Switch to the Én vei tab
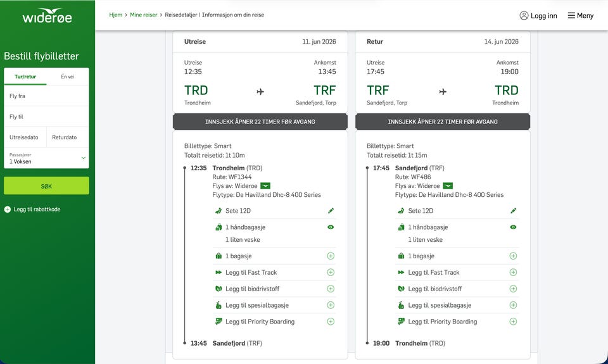This screenshot has height=364, width=608. click(x=68, y=77)
